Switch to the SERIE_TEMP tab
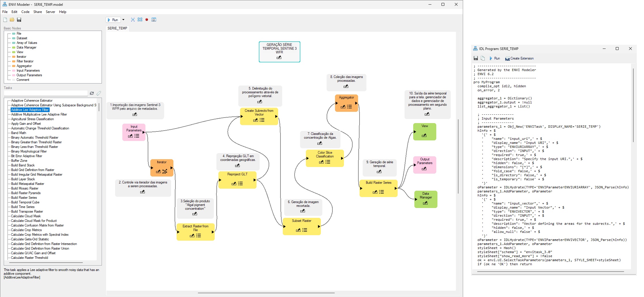This screenshot has width=644, height=297. pyautogui.click(x=117, y=28)
